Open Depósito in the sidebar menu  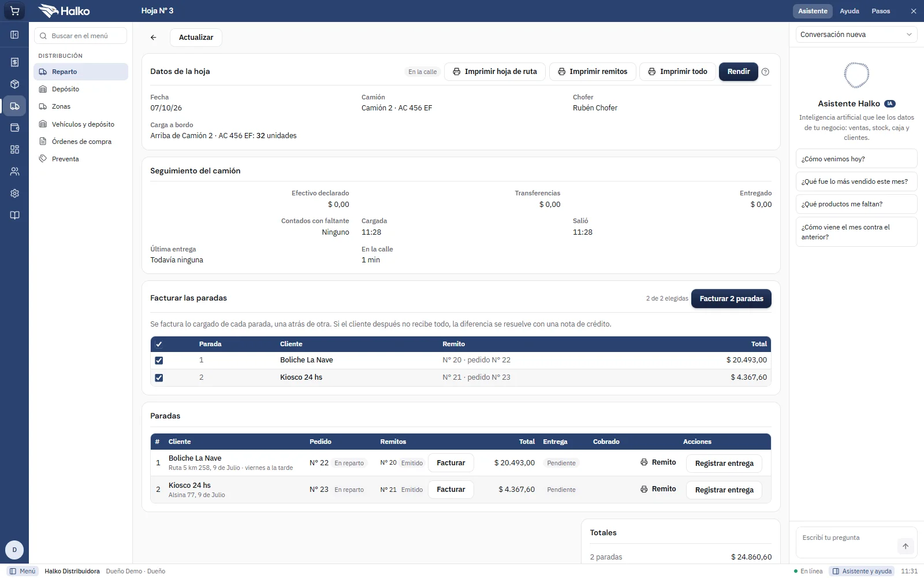click(x=81, y=89)
